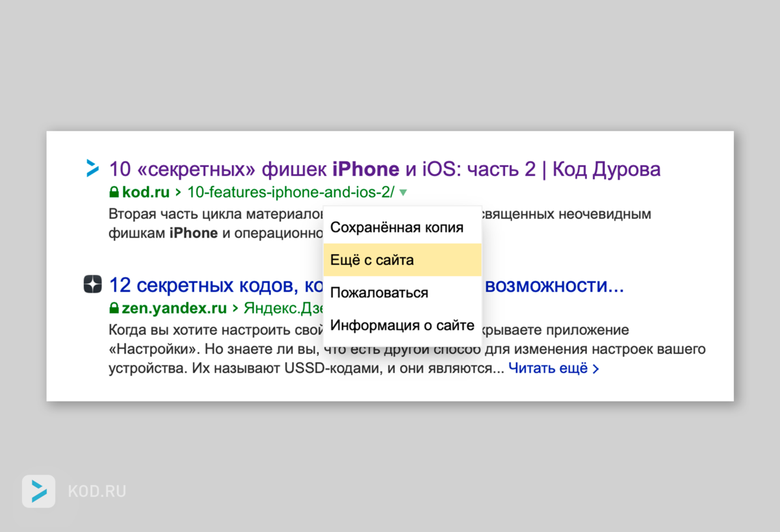
Task: Select "Сохранённая копия" in the popup menu
Action: click(x=402, y=227)
